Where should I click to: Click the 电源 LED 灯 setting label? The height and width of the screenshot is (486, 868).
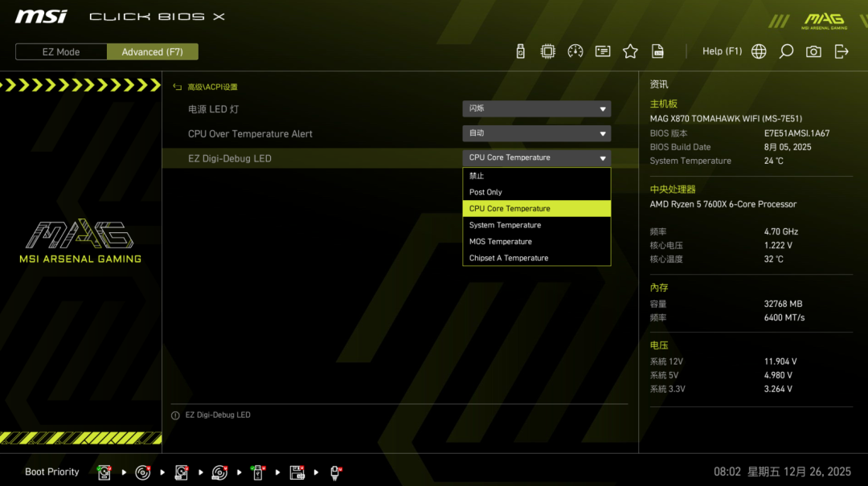(x=214, y=109)
